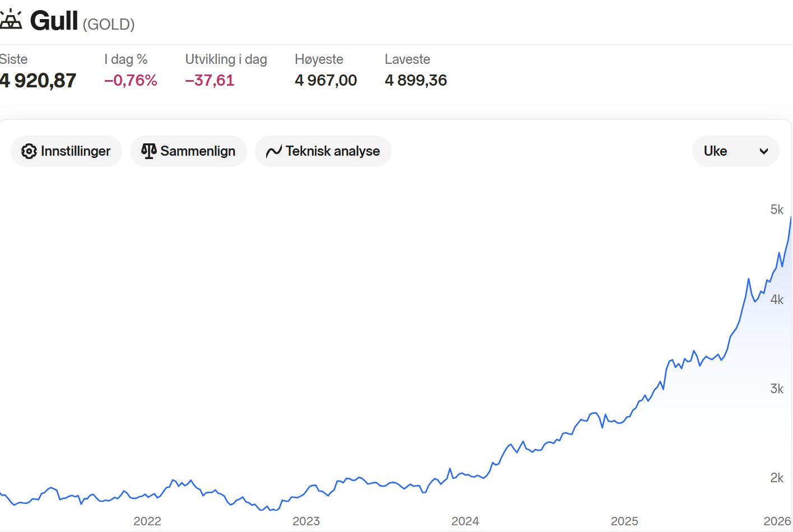Expand the chevron arrow next to Uke
The height and width of the screenshot is (532, 793).
click(x=763, y=151)
